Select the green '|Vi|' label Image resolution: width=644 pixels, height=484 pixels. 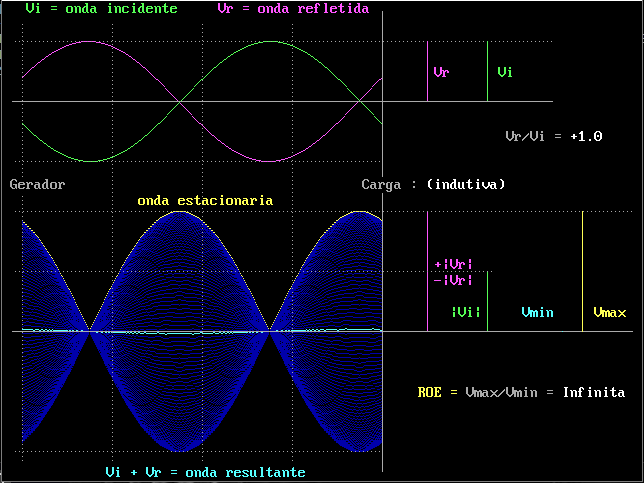point(466,312)
